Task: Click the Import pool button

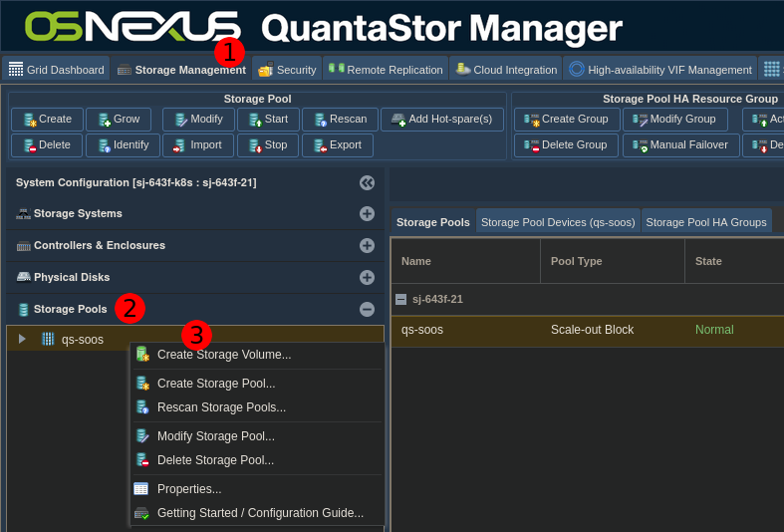Action: coord(197,145)
